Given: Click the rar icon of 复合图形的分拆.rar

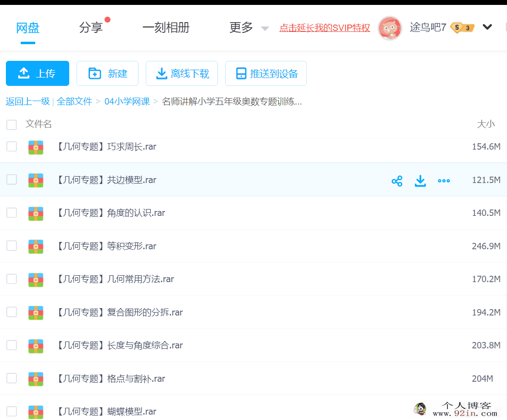Looking at the screenshot, I should [x=35, y=313].
